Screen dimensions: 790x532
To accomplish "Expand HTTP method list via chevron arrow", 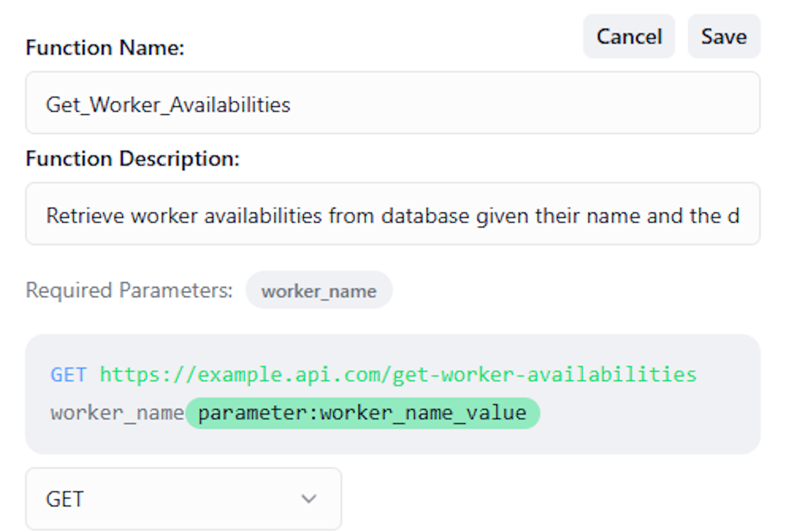I will [x=309, y=499].
